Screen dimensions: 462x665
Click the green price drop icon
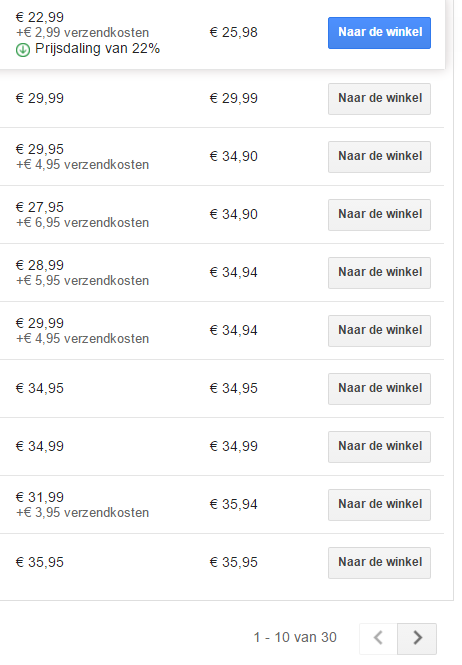click(23, 50)
